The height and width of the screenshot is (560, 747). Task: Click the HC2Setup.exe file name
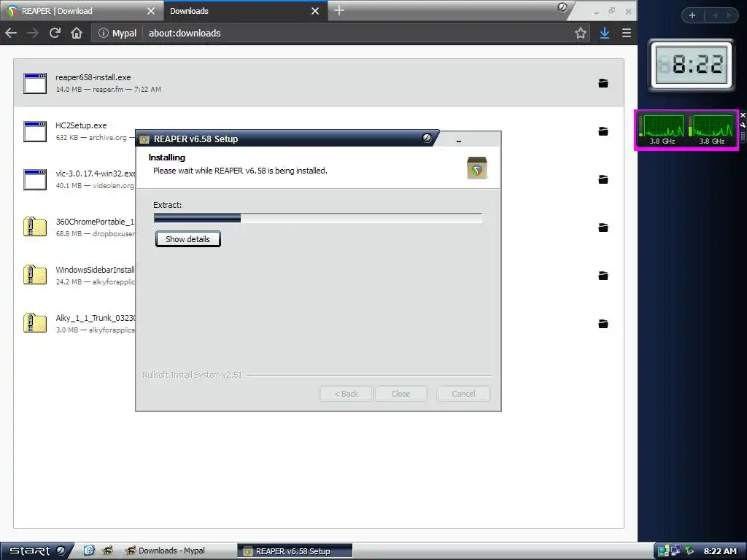click(x=81, y=125)
